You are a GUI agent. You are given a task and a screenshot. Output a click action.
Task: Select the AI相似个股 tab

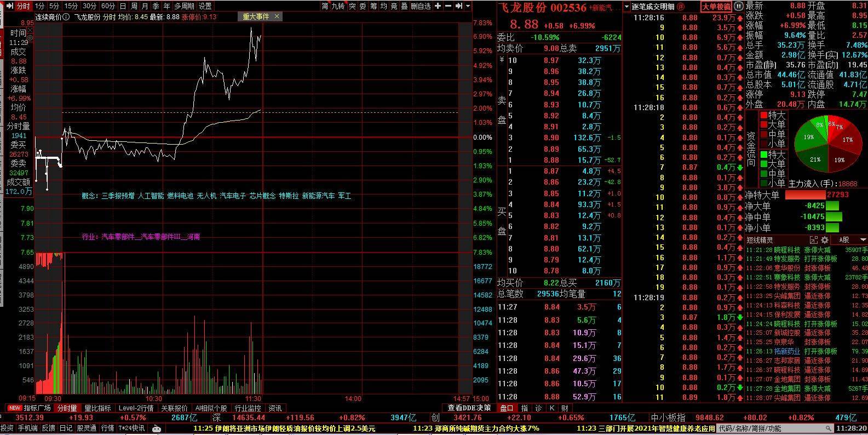[x=211, y=408]
